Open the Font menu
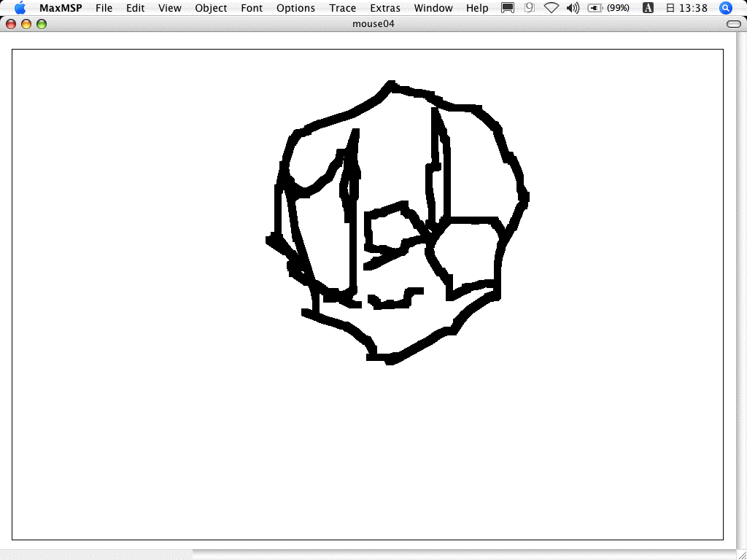This screenshot has width=747, height=560. click(252, 8)
